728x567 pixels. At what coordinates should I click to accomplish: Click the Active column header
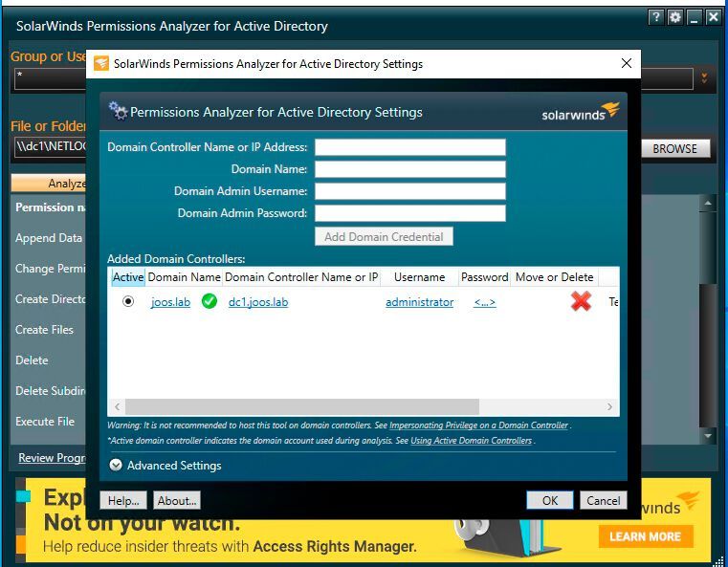point(128,277)
